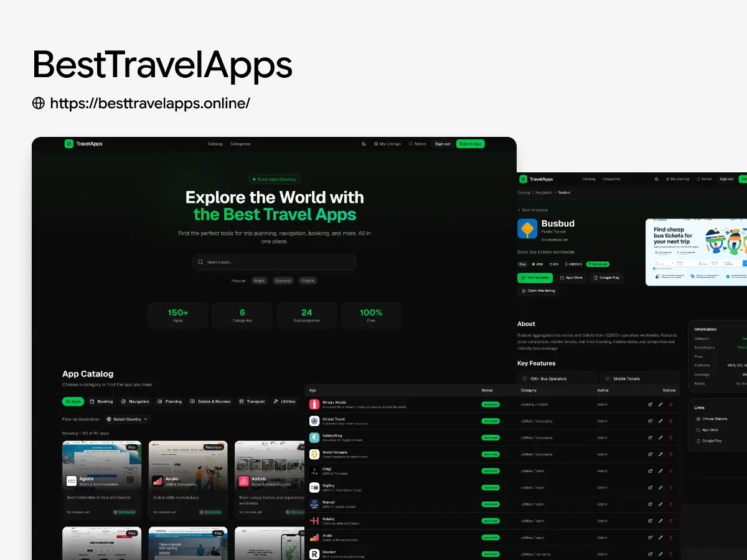Click the magnifier icon in the search bar
Screen dimensions: 747x560
200,263
